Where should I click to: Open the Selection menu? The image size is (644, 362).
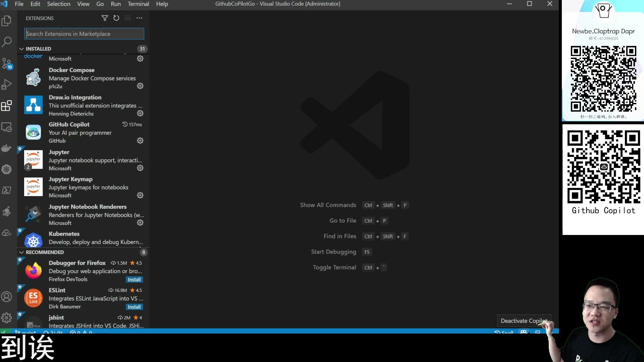[x=58, y=4]
